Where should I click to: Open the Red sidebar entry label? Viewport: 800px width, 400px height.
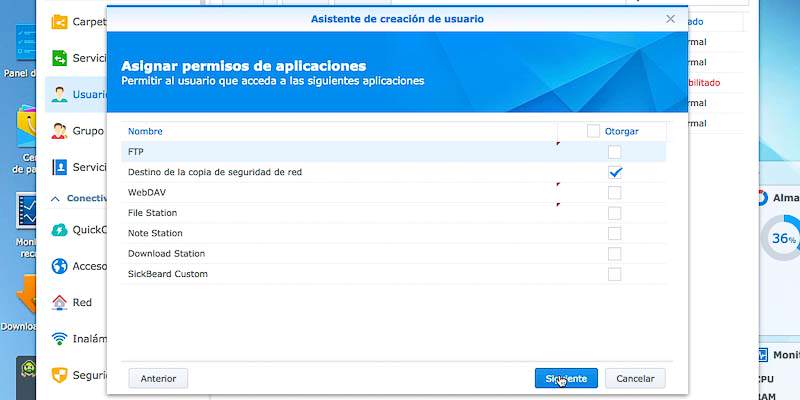click(82, 302)
